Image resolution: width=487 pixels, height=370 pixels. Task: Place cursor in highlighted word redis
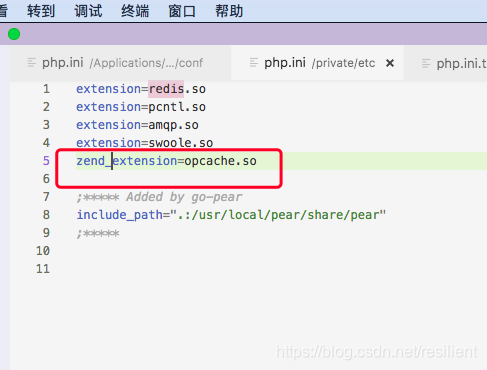166,89
